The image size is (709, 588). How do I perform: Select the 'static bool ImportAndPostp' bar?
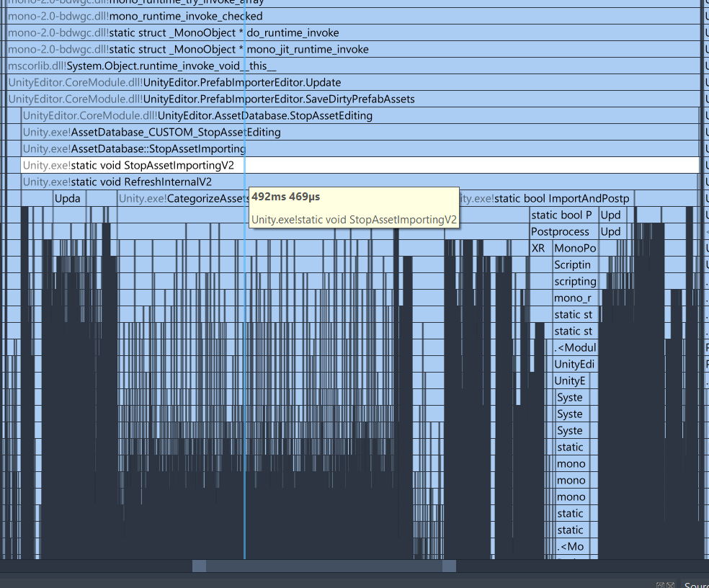coord(546,199)
